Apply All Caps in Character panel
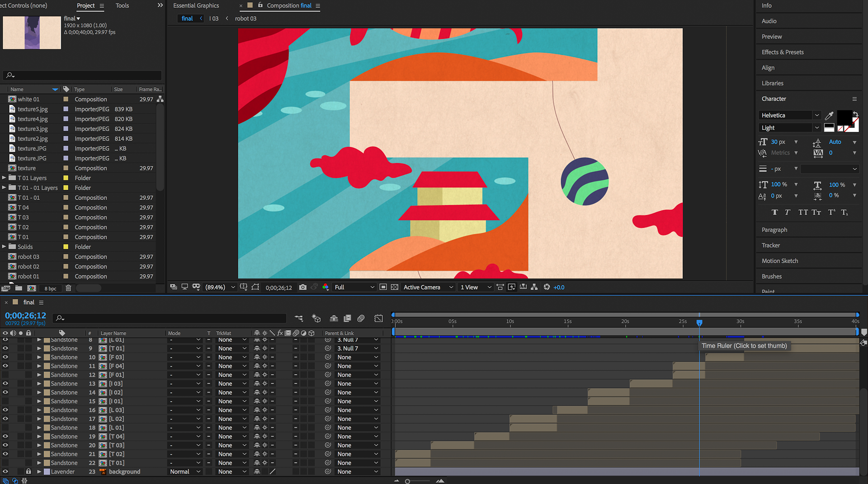Image resolution: width=868 pixels, height=484 pixels. click(x=803, y=212)
